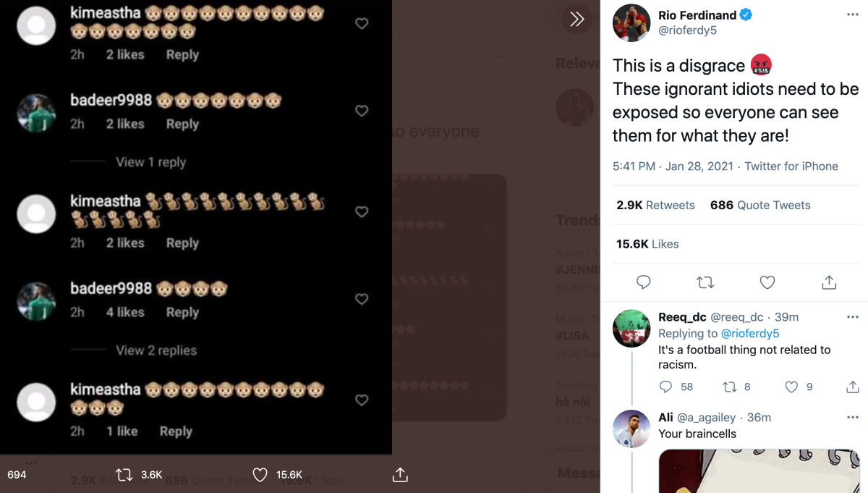Retweet using the 3.6K icon on image bar

124,475
